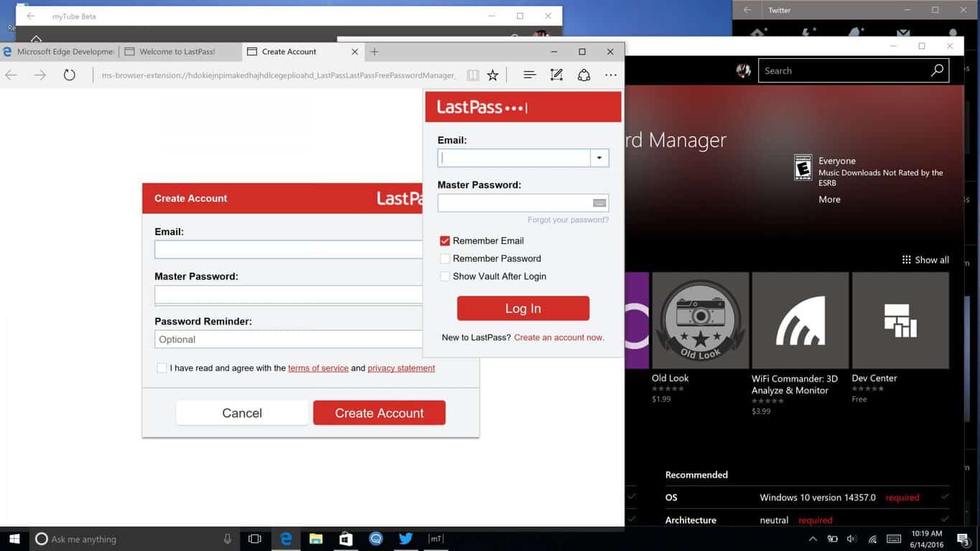Click Email field in Create Account form
Viewport: 980px width, 551px height.
[289, 250]
